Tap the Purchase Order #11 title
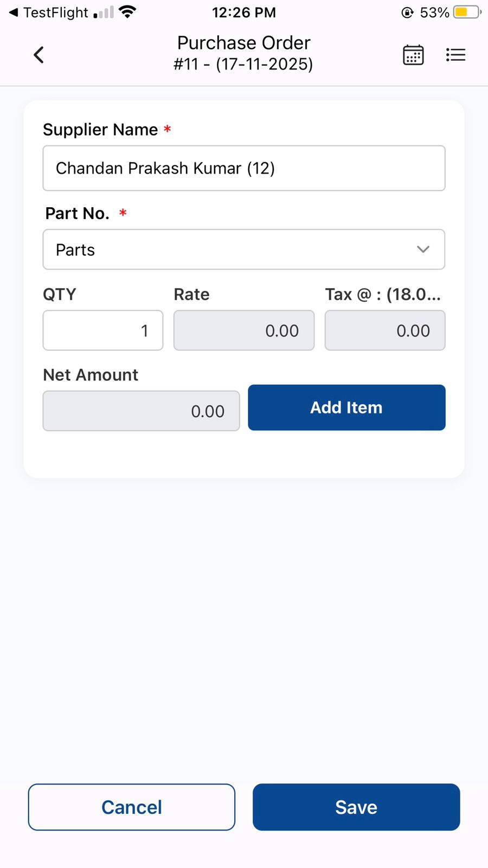488x868 pixels. (243, 53)
